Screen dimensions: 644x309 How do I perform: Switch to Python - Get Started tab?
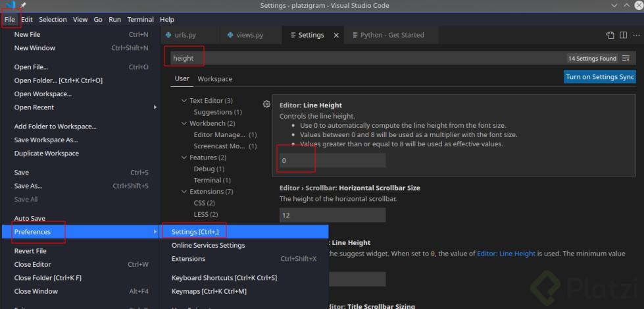point(391,35)
